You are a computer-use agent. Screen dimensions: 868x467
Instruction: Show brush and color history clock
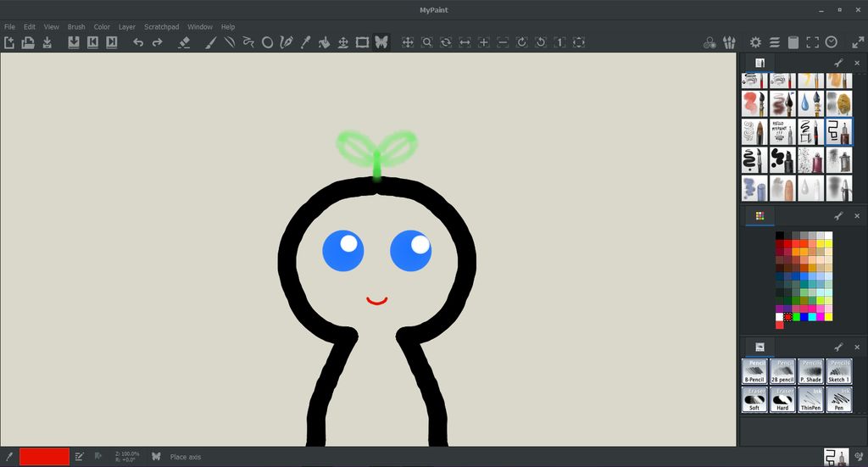click(831, 42)
